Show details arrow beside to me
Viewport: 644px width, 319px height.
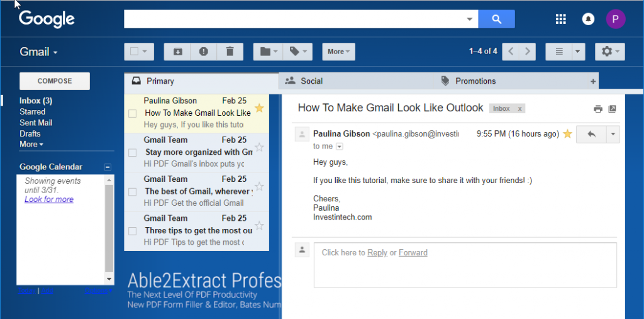tap(339, 147)
